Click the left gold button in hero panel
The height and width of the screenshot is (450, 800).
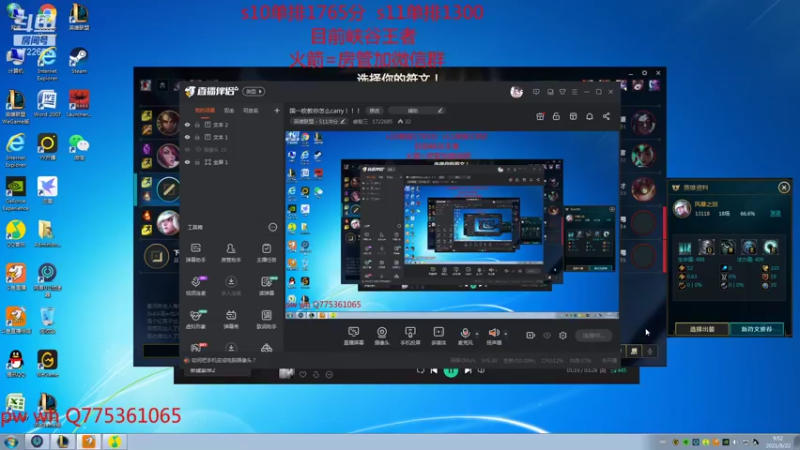pyautogui.click(x=703, y=329)
